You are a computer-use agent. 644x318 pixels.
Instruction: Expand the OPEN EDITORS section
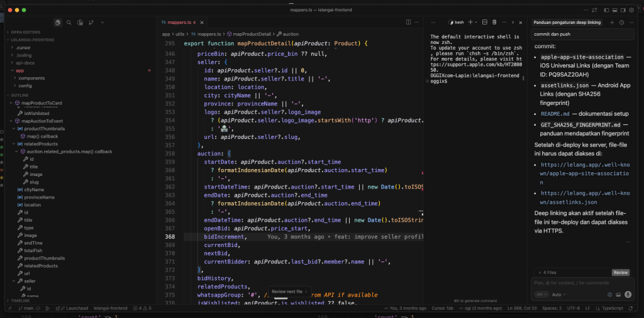(25, 31)
